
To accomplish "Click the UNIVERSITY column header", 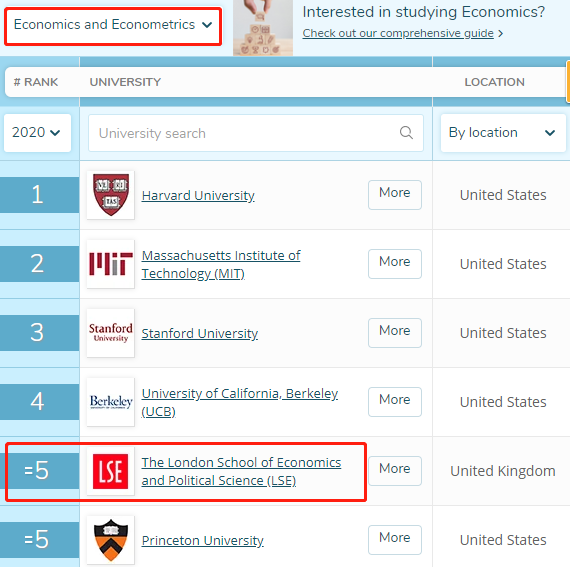I will pos(125,82).
